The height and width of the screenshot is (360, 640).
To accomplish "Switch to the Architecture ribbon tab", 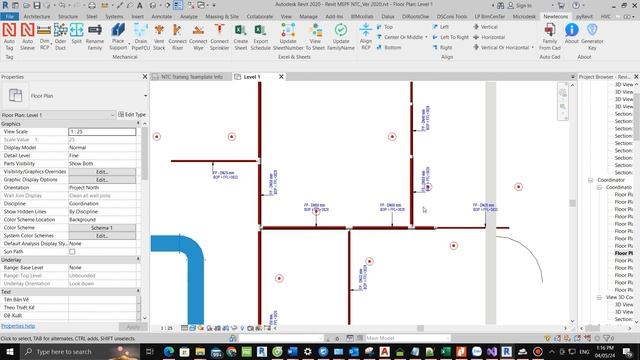I will [x=37, y=16].
